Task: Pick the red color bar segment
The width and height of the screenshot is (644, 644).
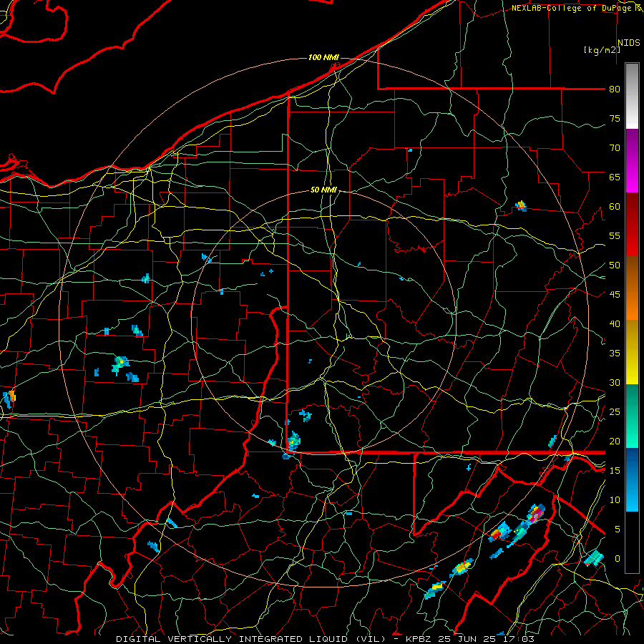Action: click(632, 225)
